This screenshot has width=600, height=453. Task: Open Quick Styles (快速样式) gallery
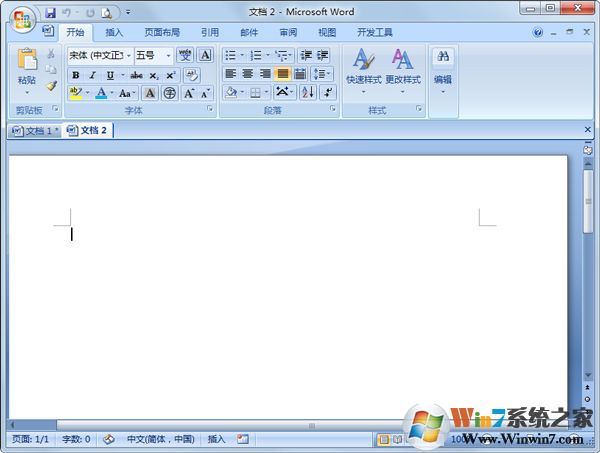pyautogui.click(x=363, y=68)
